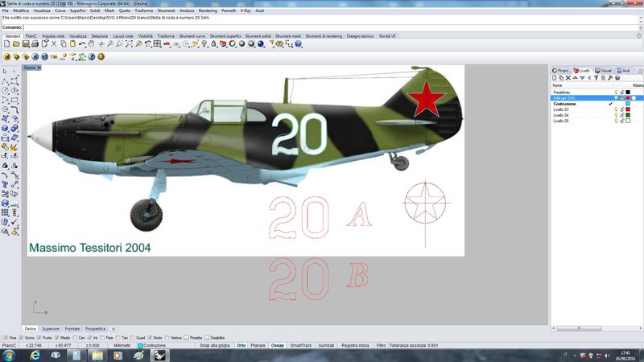644x362 pixels.
Task: Open the Trasforma menu
Action: tap(144, 10)
